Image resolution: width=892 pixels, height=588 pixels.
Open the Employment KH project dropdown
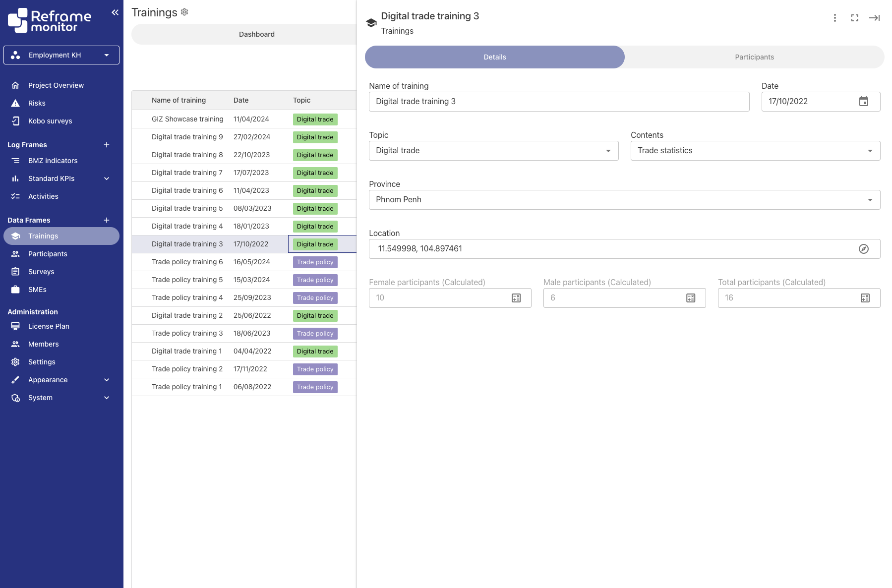[x=61, y=55]
